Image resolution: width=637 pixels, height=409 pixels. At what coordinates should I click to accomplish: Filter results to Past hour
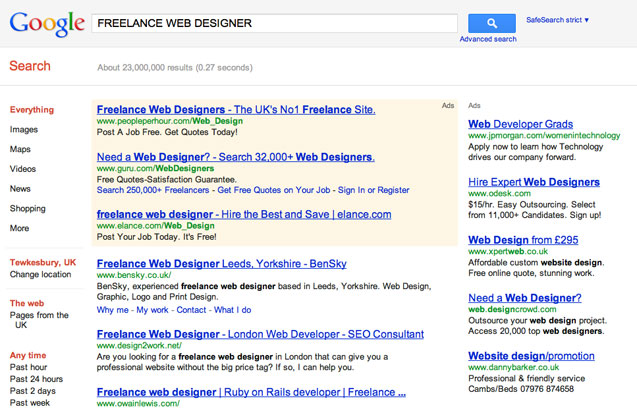(28, 367)
